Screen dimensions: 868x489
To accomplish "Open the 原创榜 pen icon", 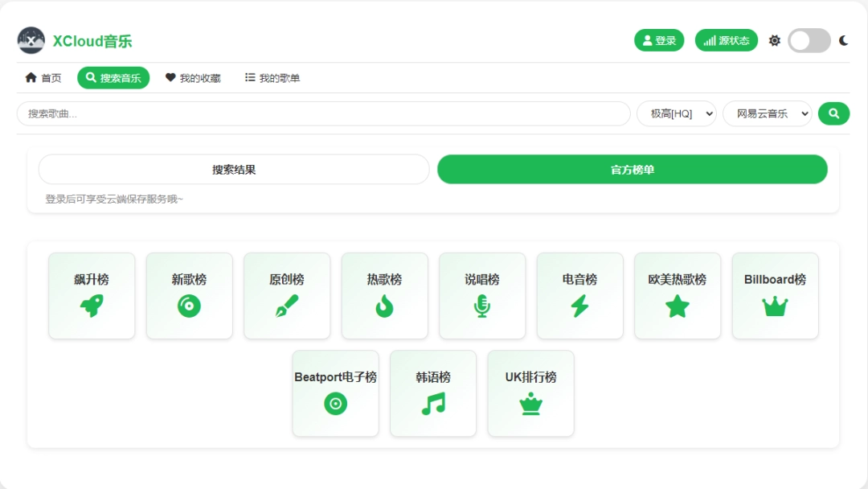I will pyautogui.click(x=287, y=308).
